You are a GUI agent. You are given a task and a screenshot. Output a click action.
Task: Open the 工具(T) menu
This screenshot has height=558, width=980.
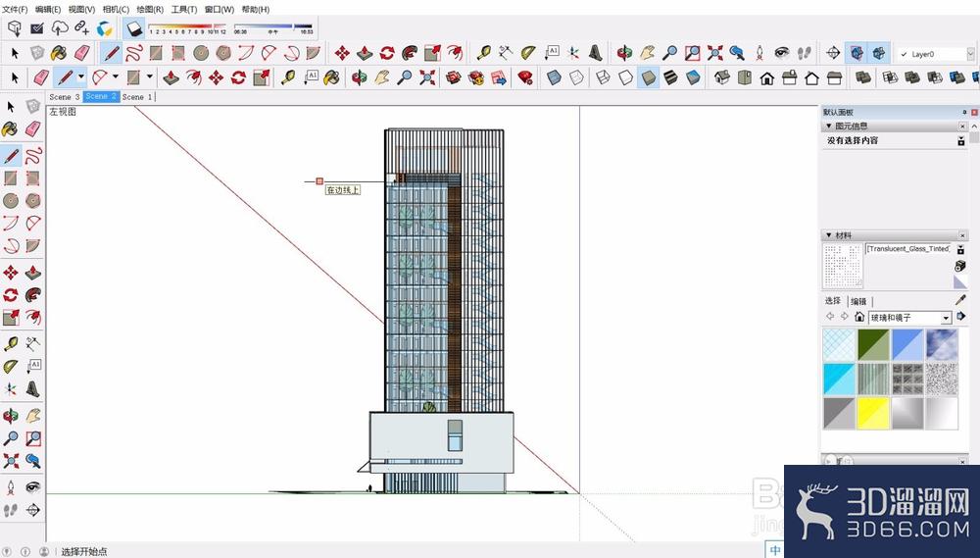184,10
